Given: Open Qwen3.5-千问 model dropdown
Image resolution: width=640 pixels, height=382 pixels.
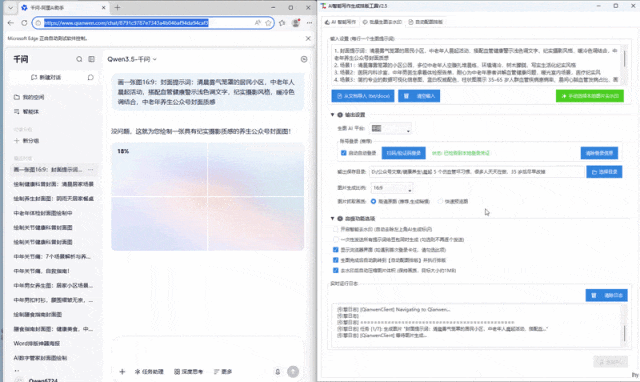Looking at the screenshot, I should (132, 59).
